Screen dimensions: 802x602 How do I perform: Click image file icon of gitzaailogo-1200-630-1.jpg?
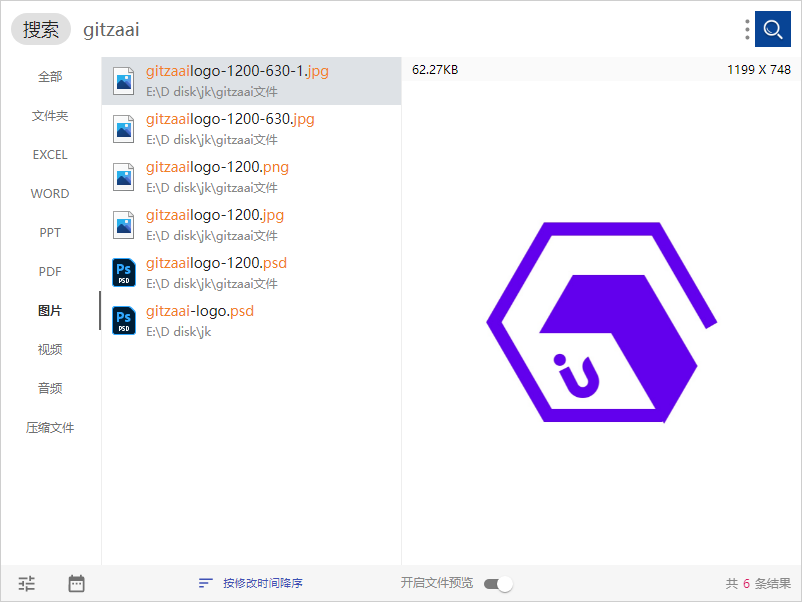pyautogui.click(x=124, y=81)
